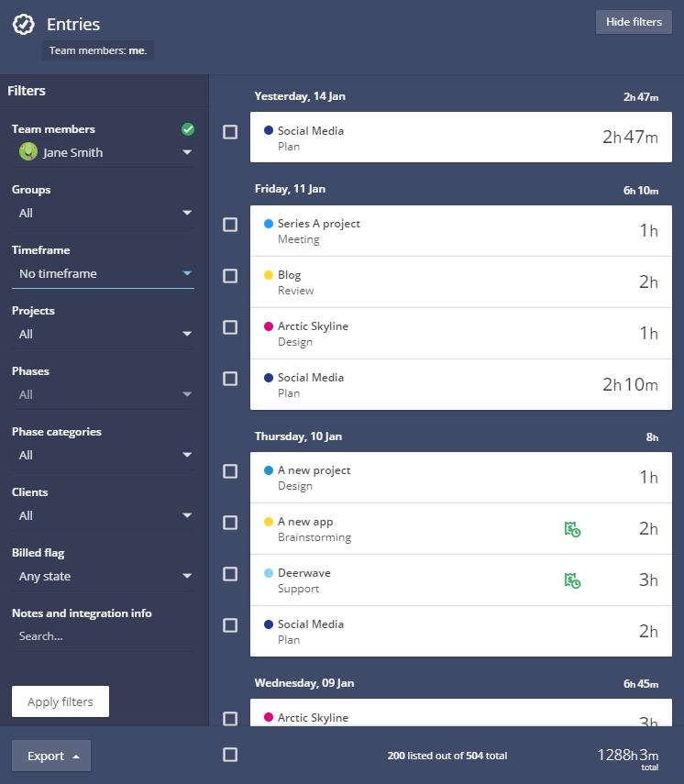The image size is (684, 784).
Task: Tick the select-all checkbox in the footer
Action: click(230, 755)
